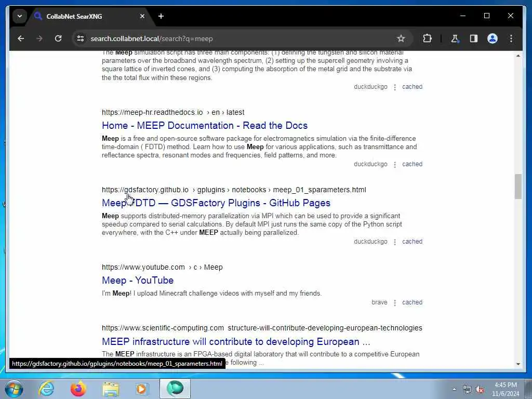The width and height of the screenshot is (532, 399).
Task: Maximize the browser window
Action: [x=486, y=16]
